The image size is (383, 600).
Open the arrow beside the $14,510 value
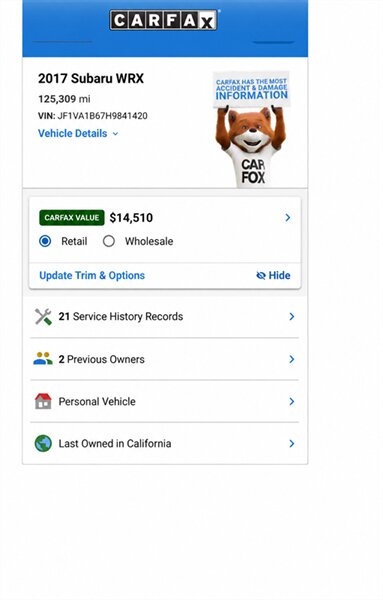coord(288,218)
